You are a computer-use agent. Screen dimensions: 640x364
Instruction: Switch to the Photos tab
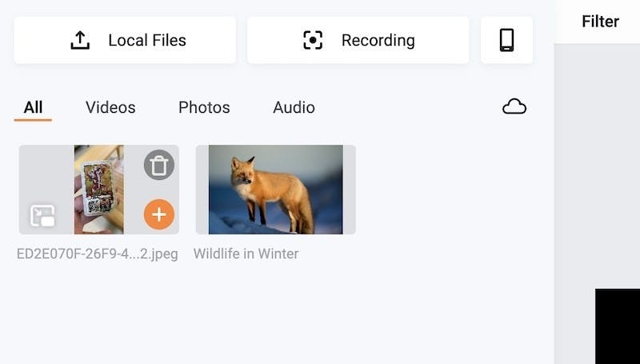pyautogui.click(x=204, y=107)
